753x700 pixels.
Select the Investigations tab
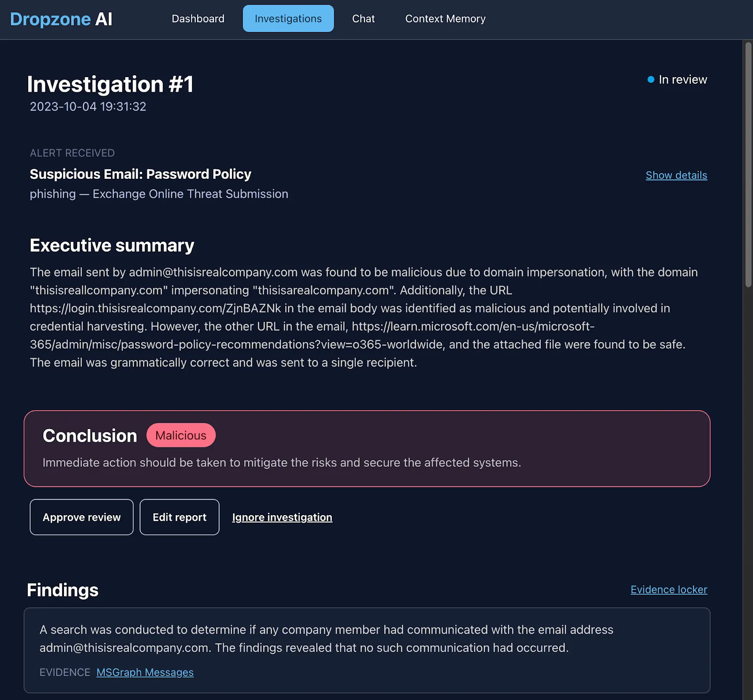coord(288,19)
